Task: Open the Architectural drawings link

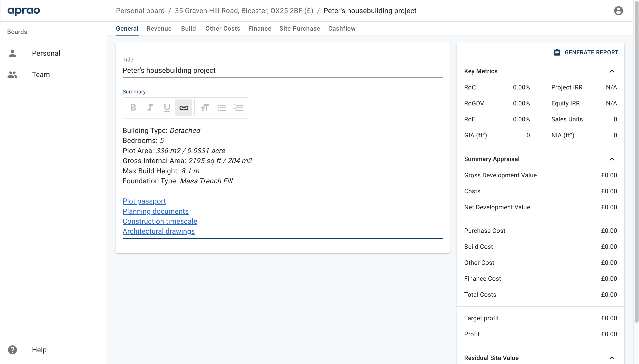Action: point(159,231)
